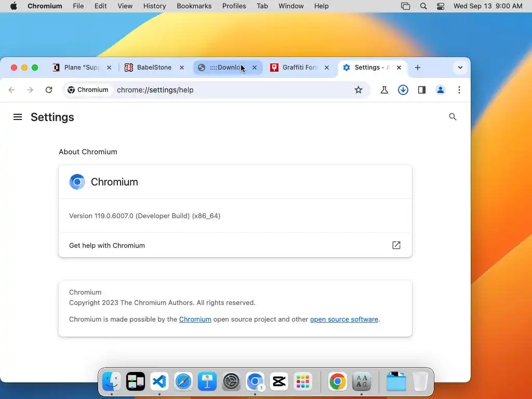Click the date and time clock
Viewport: 532px width, 399px height.
(488, 6)
